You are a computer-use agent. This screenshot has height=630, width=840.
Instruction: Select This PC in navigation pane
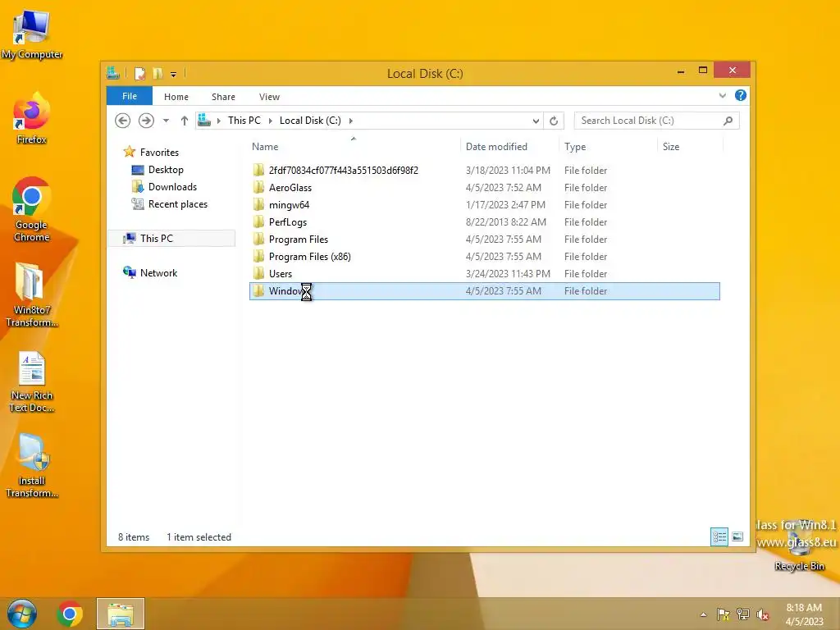click(171, 239)
